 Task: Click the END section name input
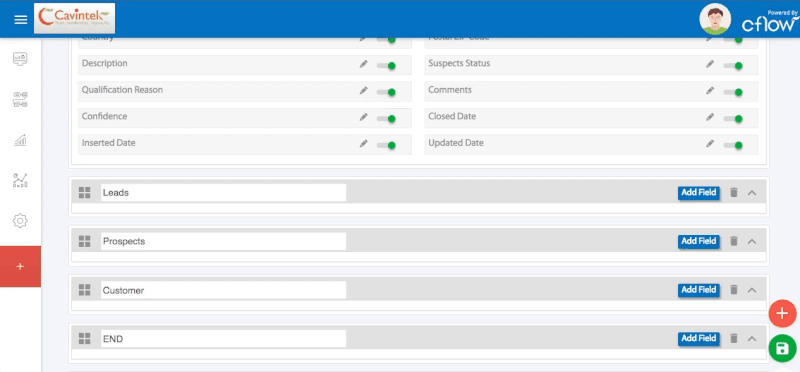pos(223,338)
